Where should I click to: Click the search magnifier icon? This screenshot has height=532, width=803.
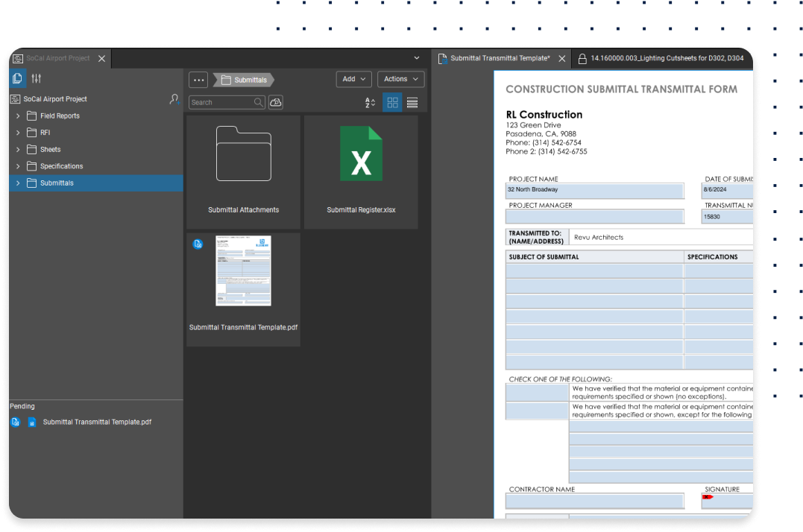point(259,102)
